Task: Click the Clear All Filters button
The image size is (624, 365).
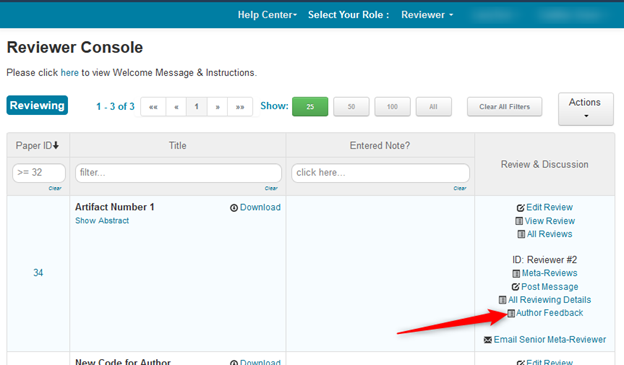Action: (505, 107)
